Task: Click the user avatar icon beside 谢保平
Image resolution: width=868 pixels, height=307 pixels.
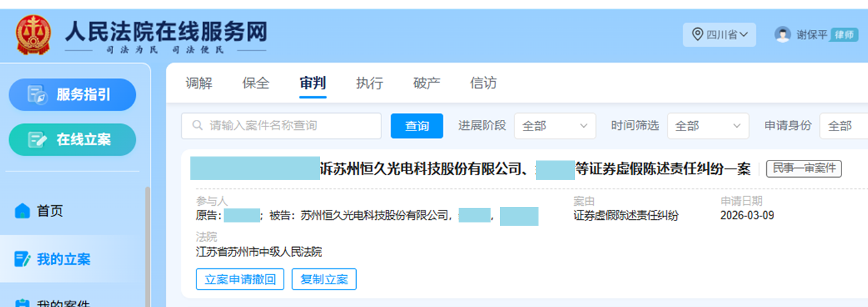Action: 783,35
